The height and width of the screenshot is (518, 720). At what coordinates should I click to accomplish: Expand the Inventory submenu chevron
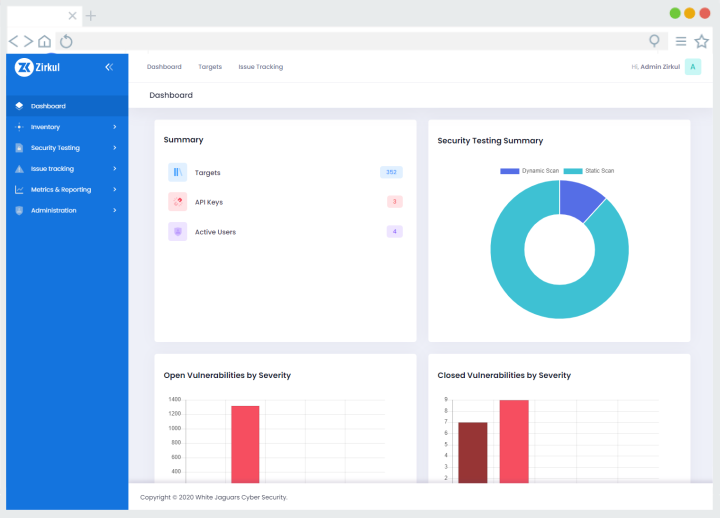(115, 127)
